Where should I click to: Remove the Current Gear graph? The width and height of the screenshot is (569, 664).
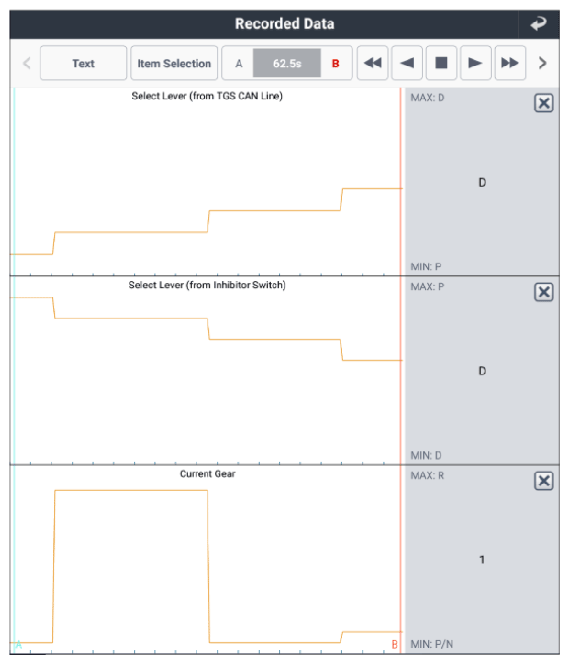point(544,481)
